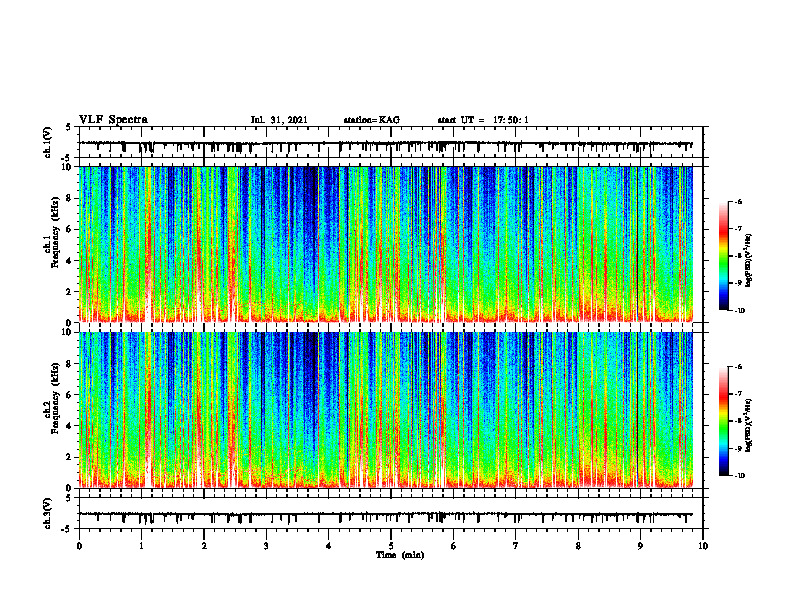Click the '-10' label on ch.2 color bar
The image size is (792, 612).
pos(740,476)
